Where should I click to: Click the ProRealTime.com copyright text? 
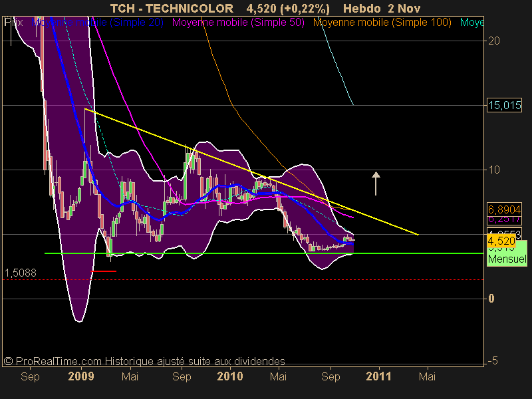click(x=144, y=361)
